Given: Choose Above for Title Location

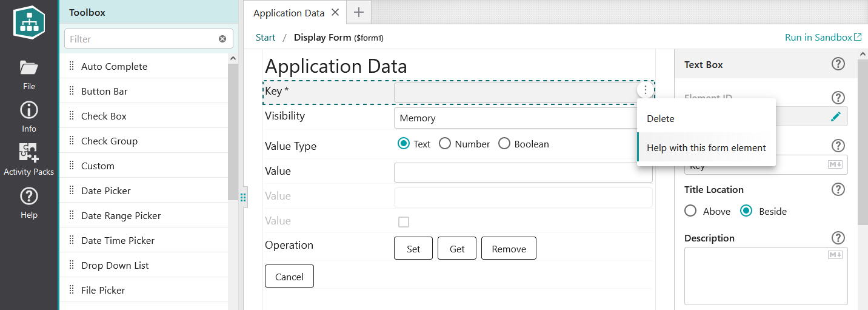Looking at the screenshot, I should coord(690,211).
